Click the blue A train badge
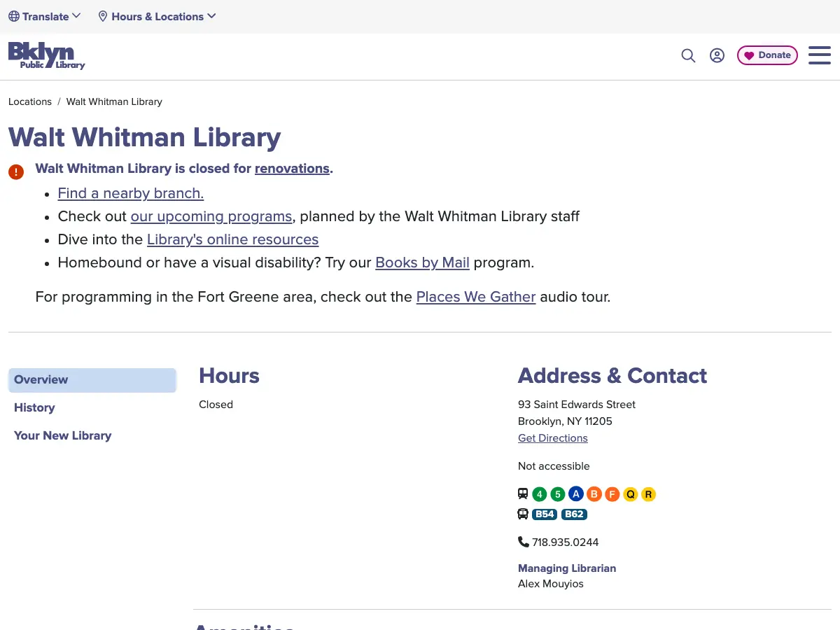The height and width of the screenshot is (630, 840). pyautogui.click(x=575, y=494)
